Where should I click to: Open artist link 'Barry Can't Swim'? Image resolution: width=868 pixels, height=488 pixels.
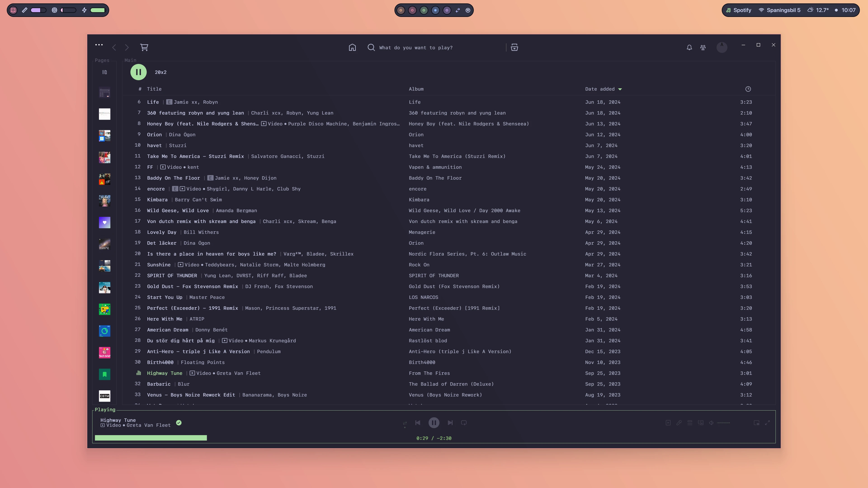(x=198, y=200)
